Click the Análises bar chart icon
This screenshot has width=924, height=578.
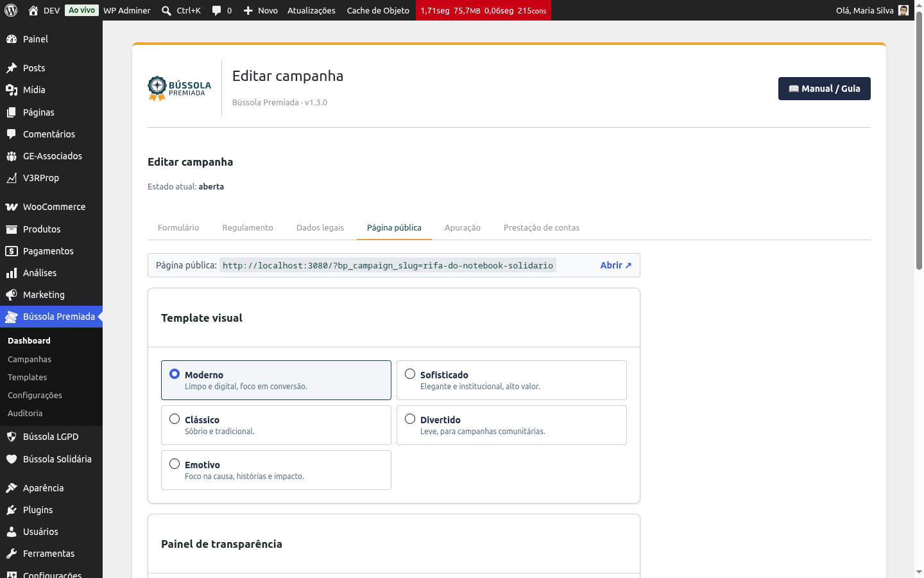click(x=12, y=273)
